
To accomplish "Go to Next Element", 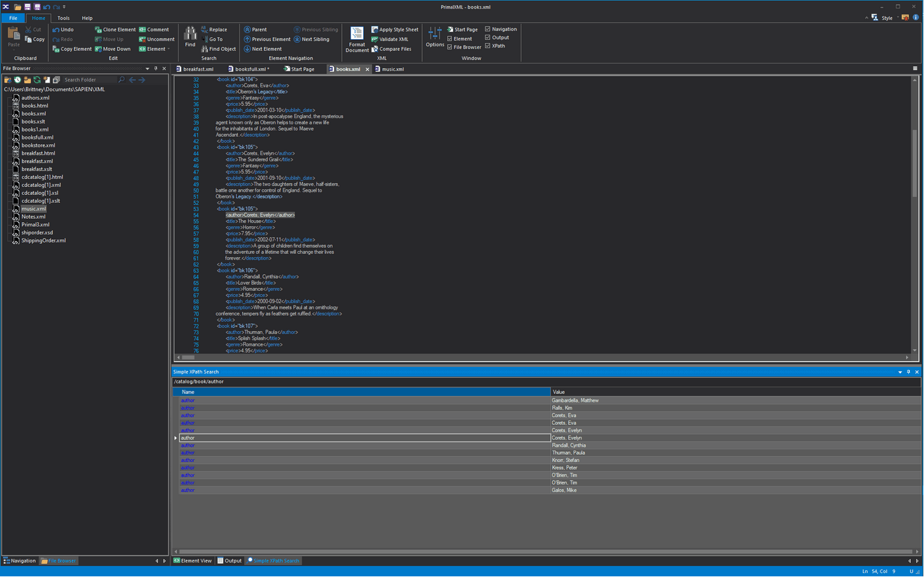I will 263,49.
